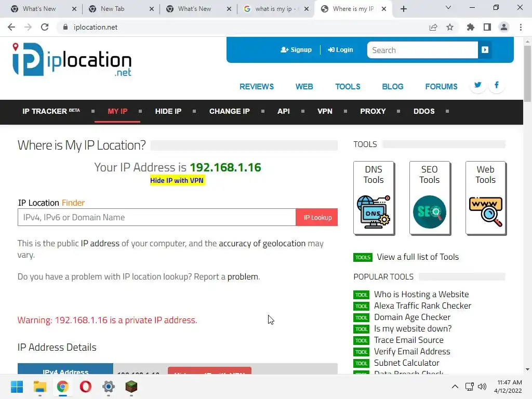
Task: Switch to the first What's New tab
Action: coord(39,9)
